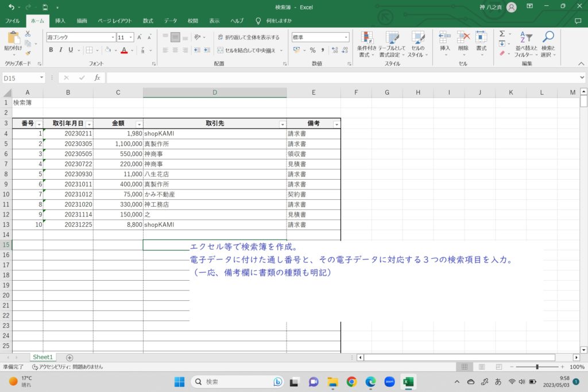Open the Excel app on the Windows taskbar

(x=408, y=382)
